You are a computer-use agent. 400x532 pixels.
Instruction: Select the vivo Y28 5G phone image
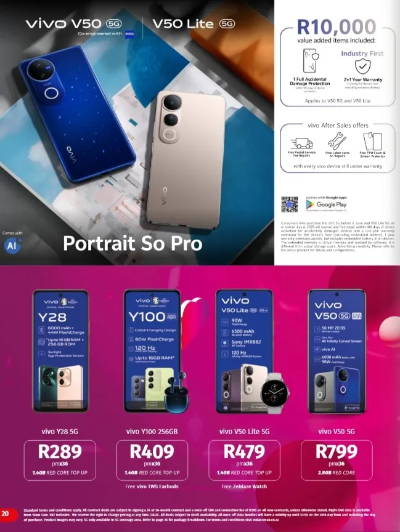tap(60, 351)
